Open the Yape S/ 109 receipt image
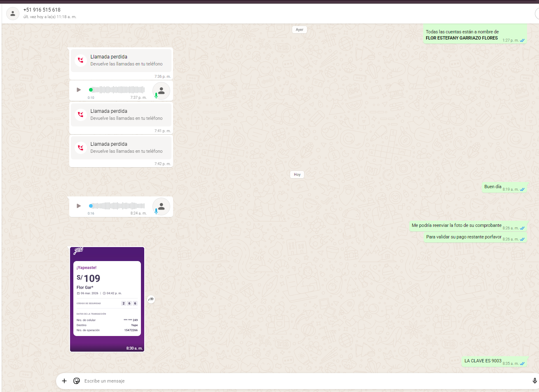The image size is (539, 392). coord(107,299)
